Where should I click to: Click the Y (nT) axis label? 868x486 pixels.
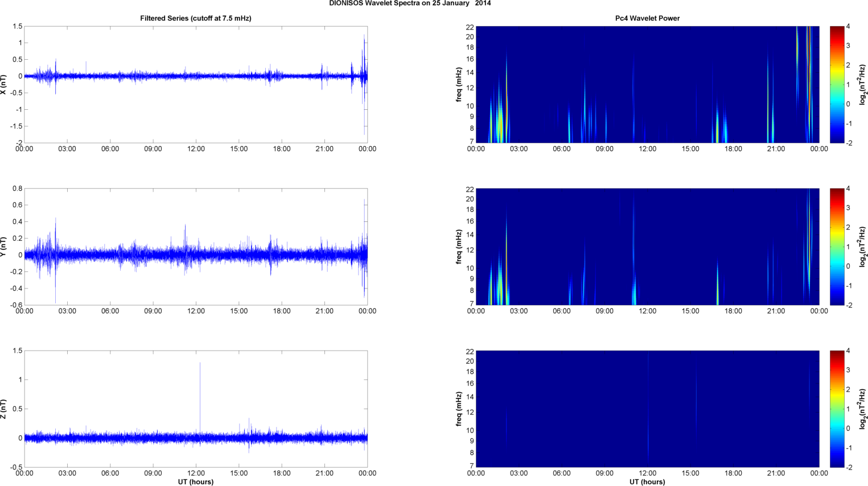click(x=3, y=246)
